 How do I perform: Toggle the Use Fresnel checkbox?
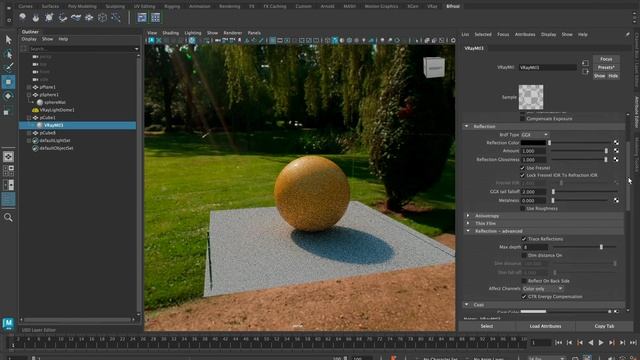pyautogui.click(x=522, y=168)
